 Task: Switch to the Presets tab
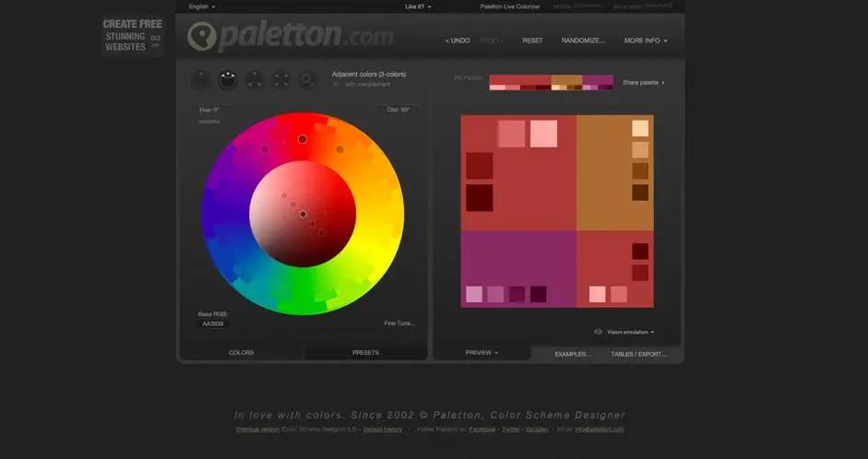coord(365,352)
